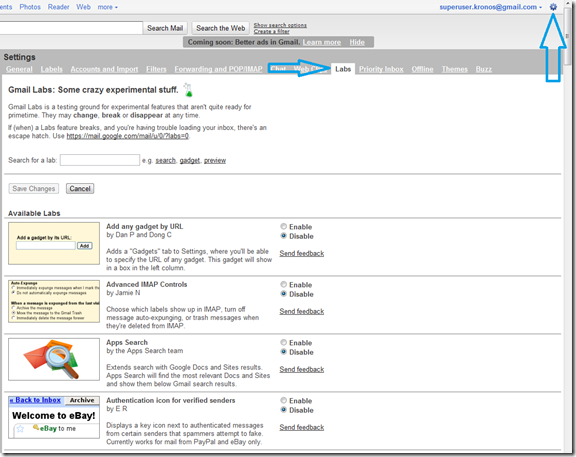Screen dimensions: 576x457
Task: Send feedback for Advanced IMAP Controls
Action: coord(302,312)
